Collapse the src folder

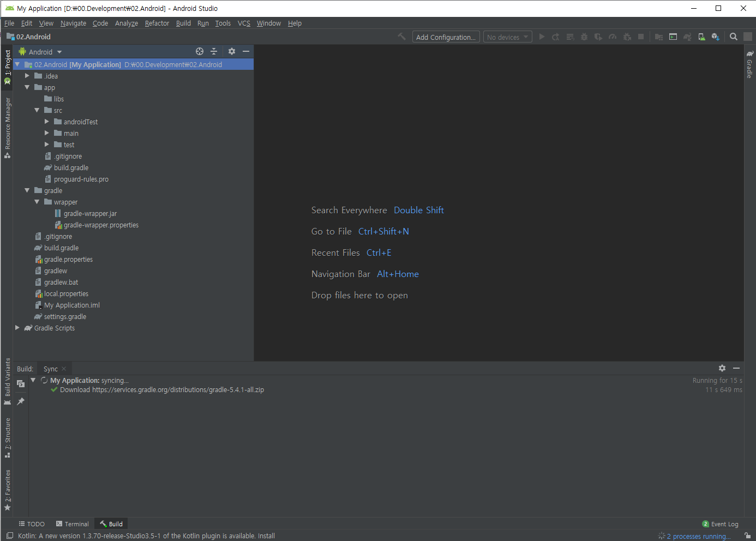pos(37,110)
